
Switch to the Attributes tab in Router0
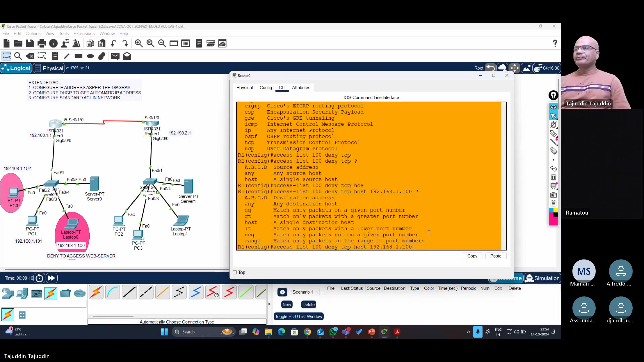point(301,87)
